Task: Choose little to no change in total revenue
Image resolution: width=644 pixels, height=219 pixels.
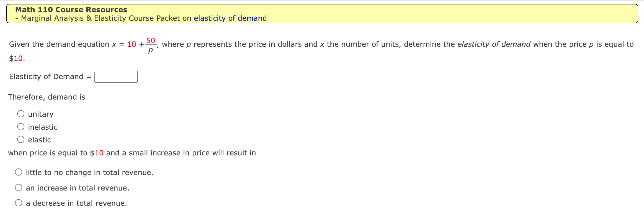Action: 18,171
